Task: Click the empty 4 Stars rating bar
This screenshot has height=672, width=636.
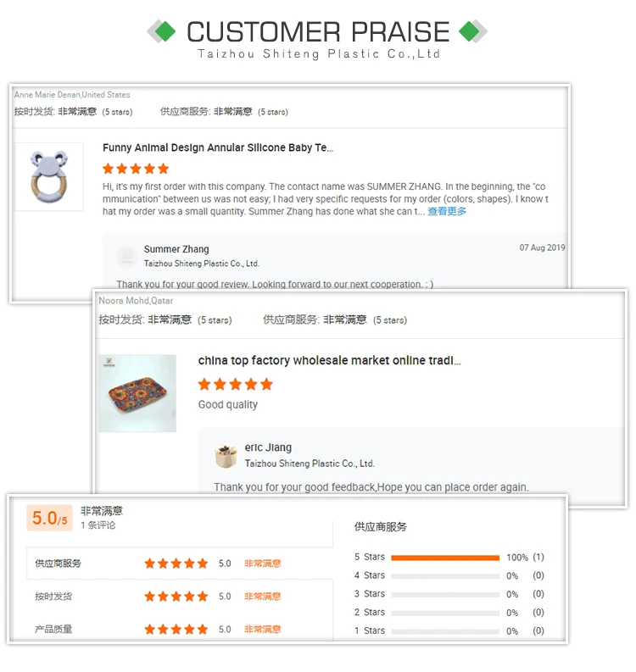Action: (x=445, y=576)
